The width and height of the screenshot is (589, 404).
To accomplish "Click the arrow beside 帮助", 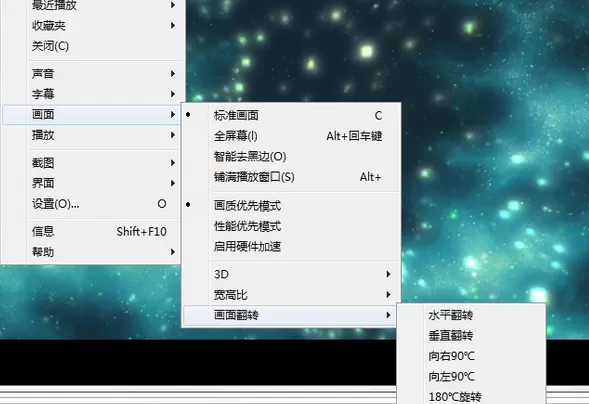I will click(173, 252).
